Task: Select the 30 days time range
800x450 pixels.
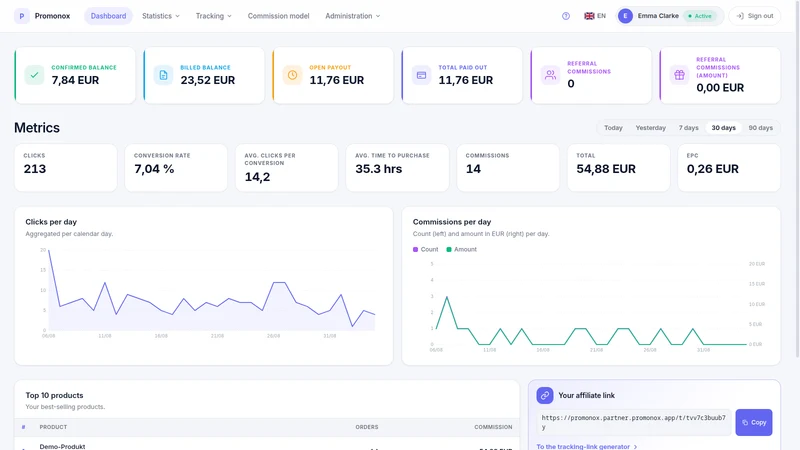Action: [723, 128]
